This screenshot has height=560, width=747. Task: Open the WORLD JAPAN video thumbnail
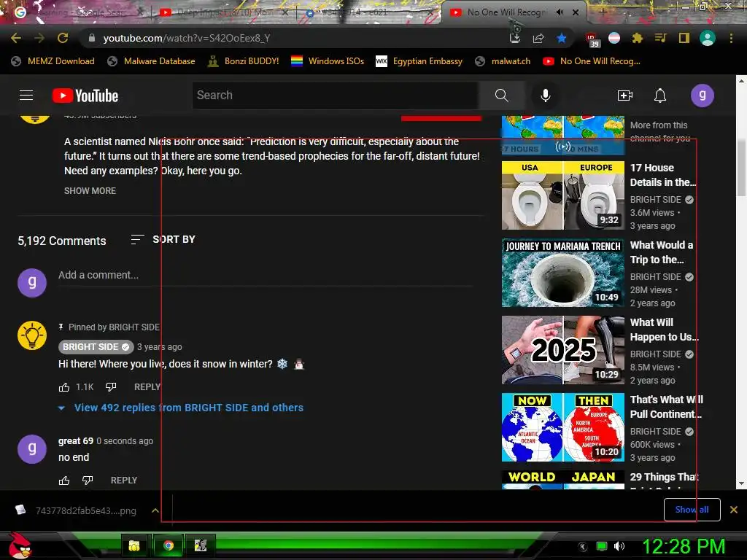pos(563,480)
